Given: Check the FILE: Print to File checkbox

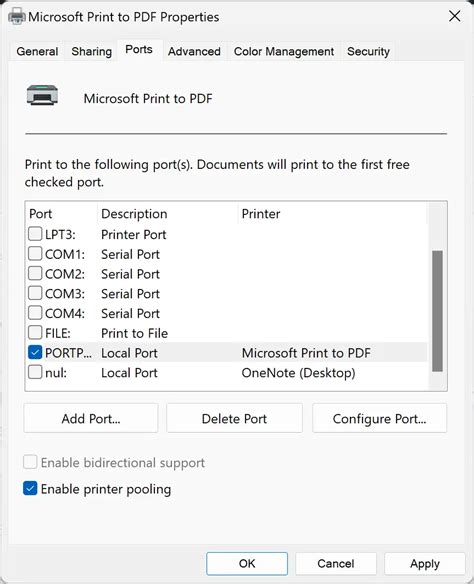Looking at the screenshot, I should 35,333.
